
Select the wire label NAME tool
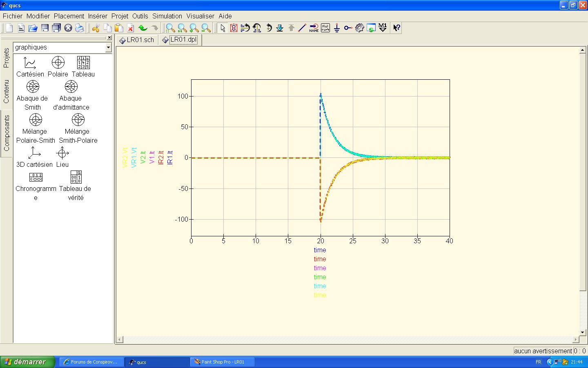[314, 28]
